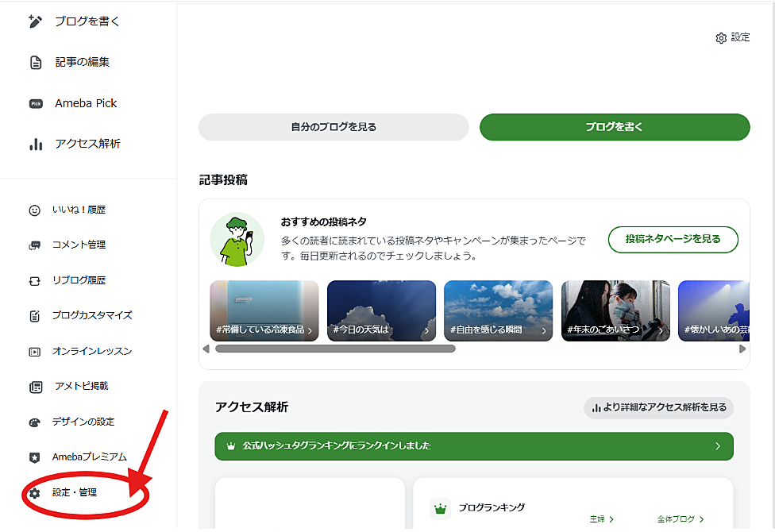Open the 主婦 ranking chevron link
Image resolution: width=775 pixels, height=532 pixels.
(x=602, y=519)
